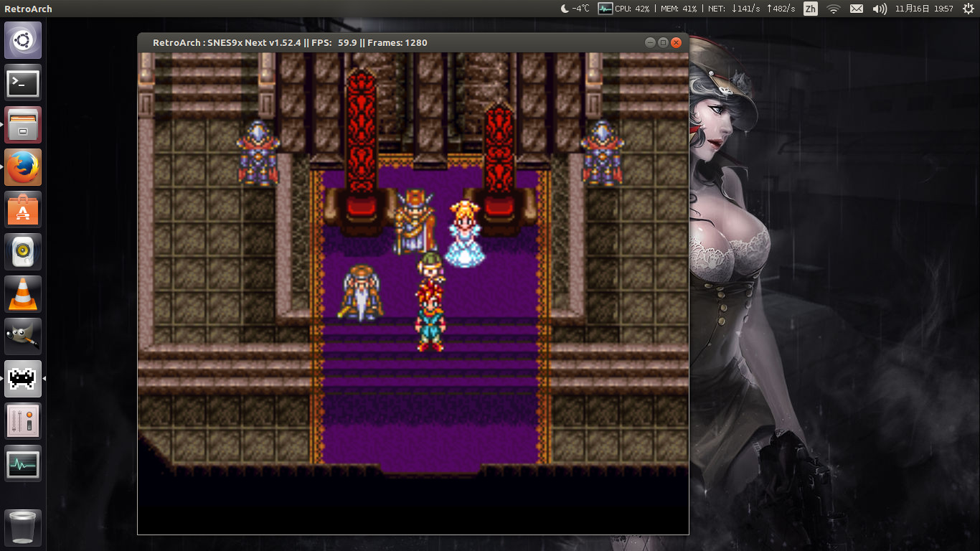
Task: Open the speaker music player dock icon
Action: point(23,252)
